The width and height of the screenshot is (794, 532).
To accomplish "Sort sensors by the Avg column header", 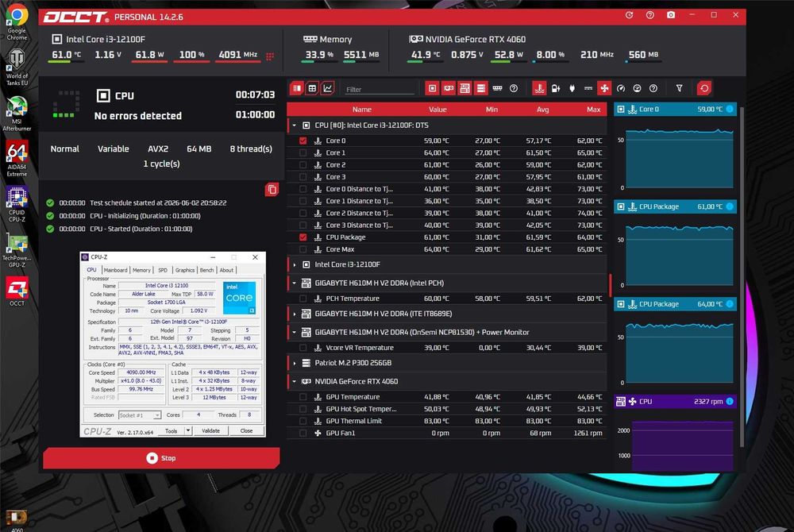I will [x=542, y=110].
